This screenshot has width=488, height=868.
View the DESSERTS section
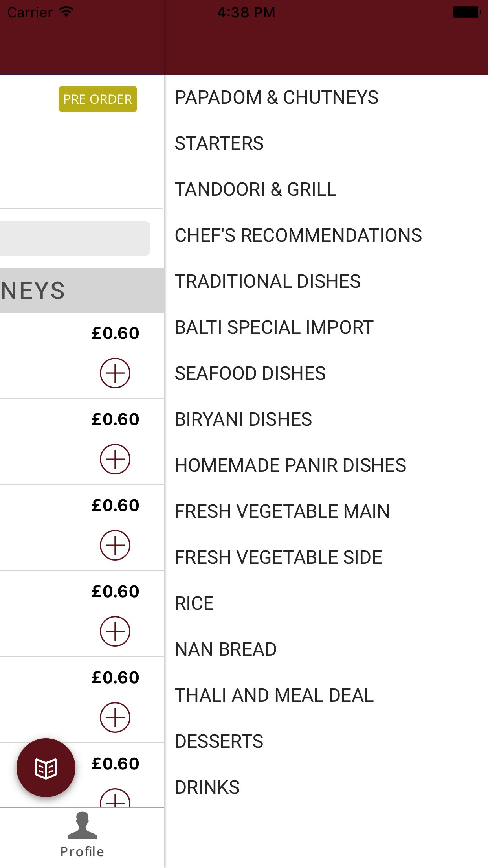[219, 741]
